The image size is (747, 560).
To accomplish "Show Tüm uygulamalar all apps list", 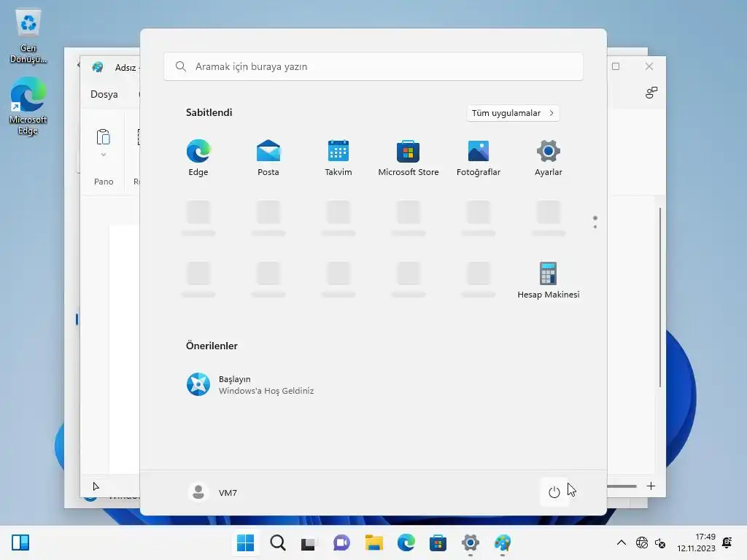I will (513, 113).
